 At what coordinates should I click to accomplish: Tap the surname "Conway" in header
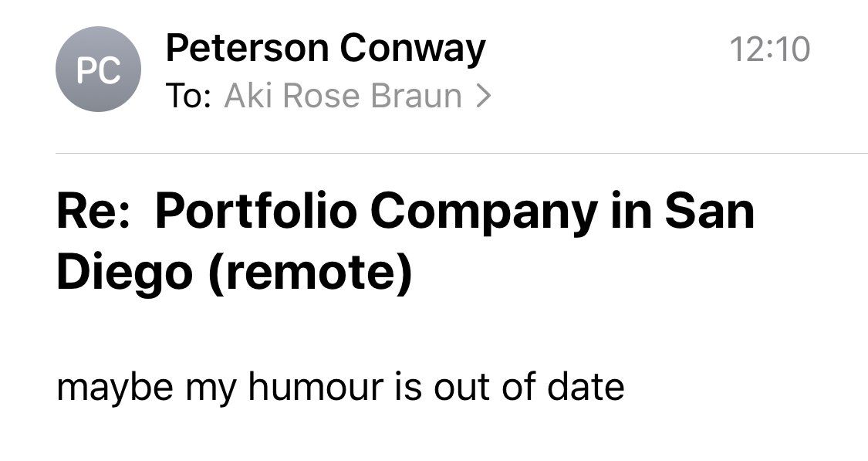click(x=413, y=50)
